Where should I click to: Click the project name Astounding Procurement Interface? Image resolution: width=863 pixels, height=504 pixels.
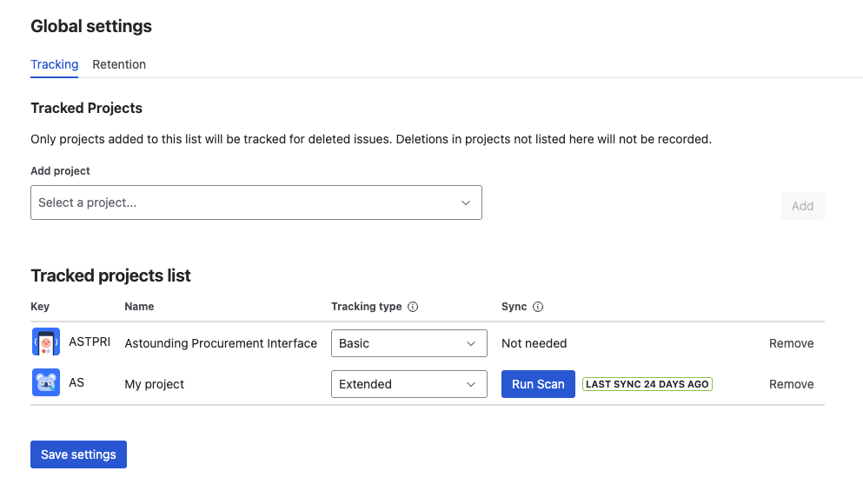[220, 342]
